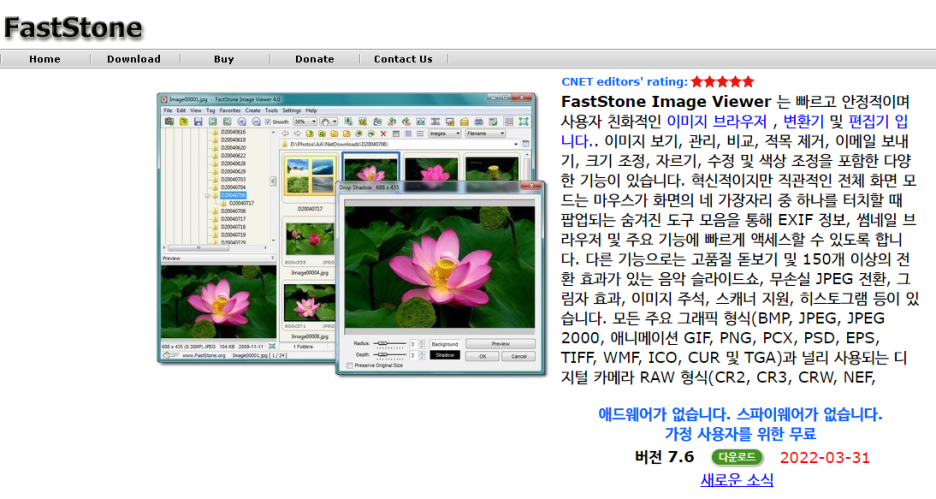Follow the 변환기 link
Viewport: 936px width, 499px height.
803,121
